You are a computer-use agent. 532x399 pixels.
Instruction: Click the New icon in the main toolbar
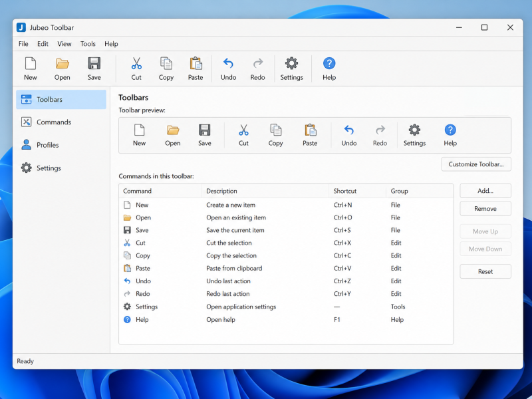coord(31,63)
